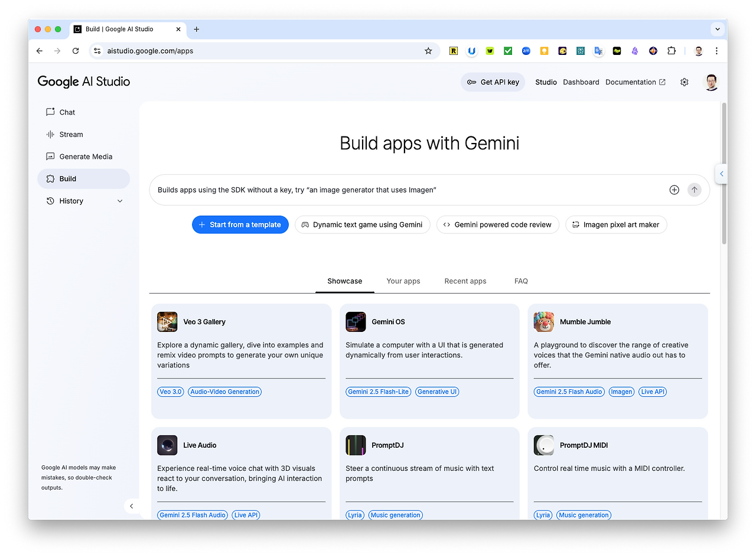Viewport: 756px width, 557px height.
Task: Go back with the browser back arrow
Action: (40, 51)
